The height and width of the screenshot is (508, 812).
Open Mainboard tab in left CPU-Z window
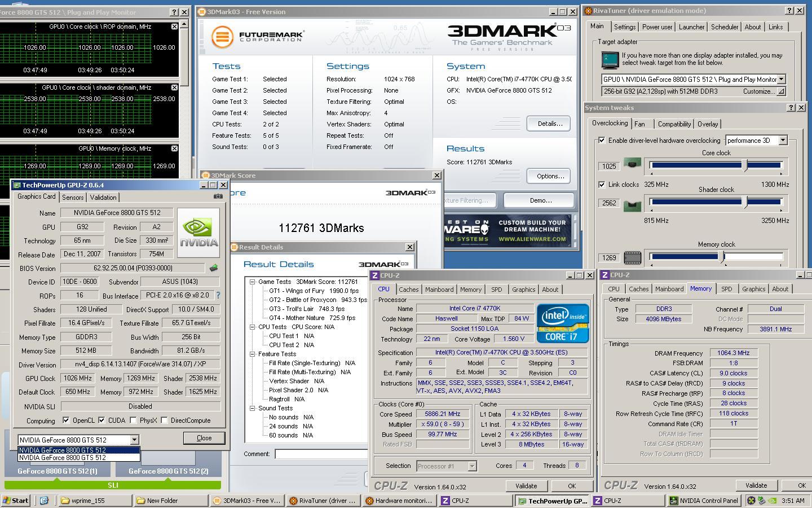[439, 289]
